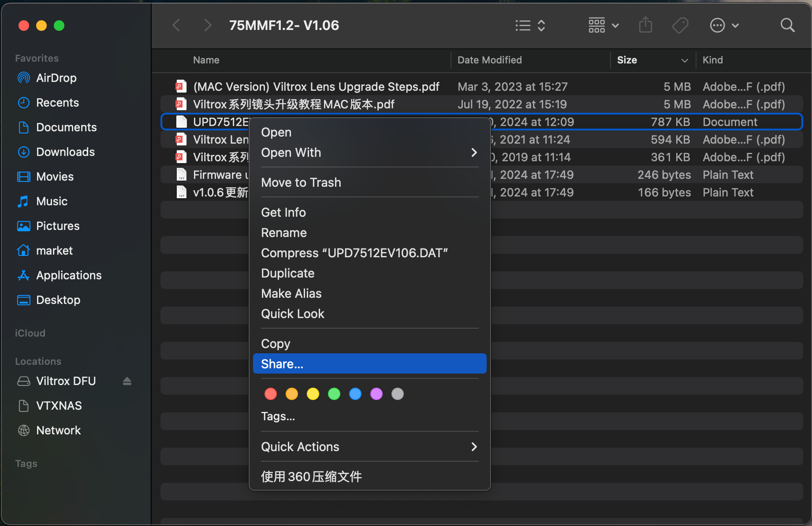
Task: Open the list view switcher control
Action: 531,26
